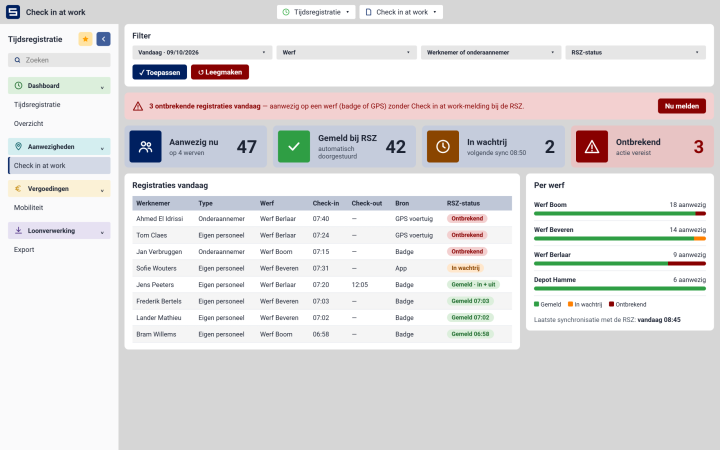The width and height of the screenshot is (720, 450).
Task: Open the Check in at work top bar dropdown
Action: 401,12
